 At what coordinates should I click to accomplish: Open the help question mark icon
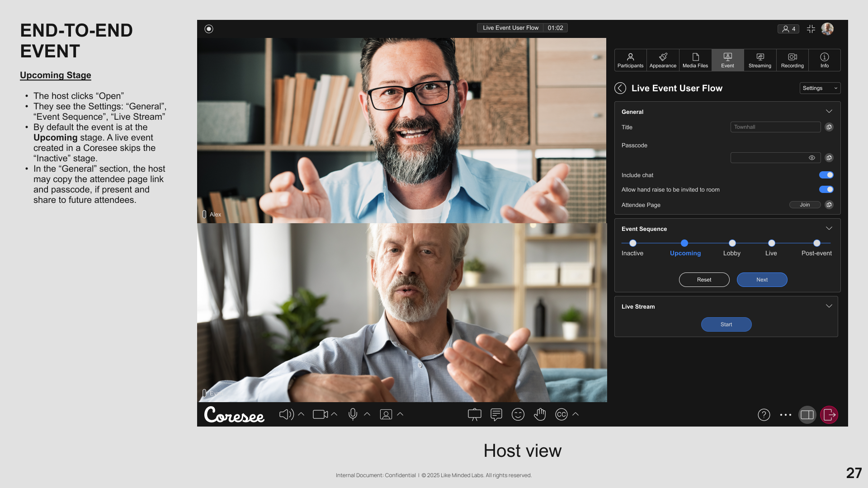[764, 415]
